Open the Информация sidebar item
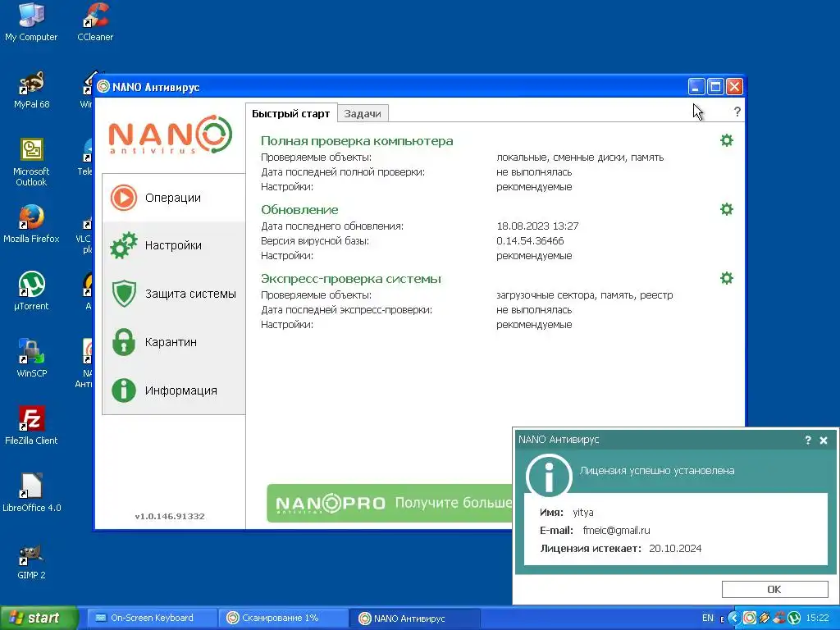The image size is (840, 630). pyautogui.click(x=174, y=390)
